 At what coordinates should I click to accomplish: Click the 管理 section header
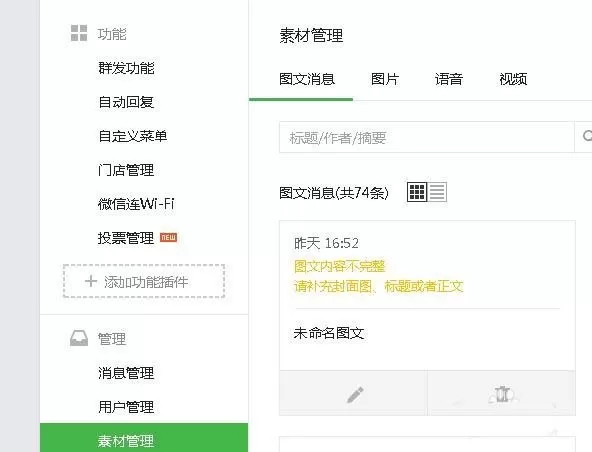[x=112, y=339]
